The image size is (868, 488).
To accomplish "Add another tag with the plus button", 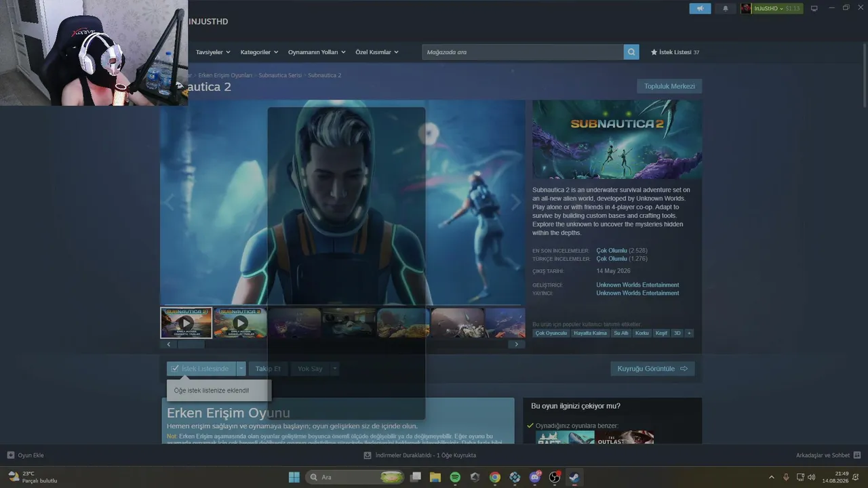I will [689, 333].
